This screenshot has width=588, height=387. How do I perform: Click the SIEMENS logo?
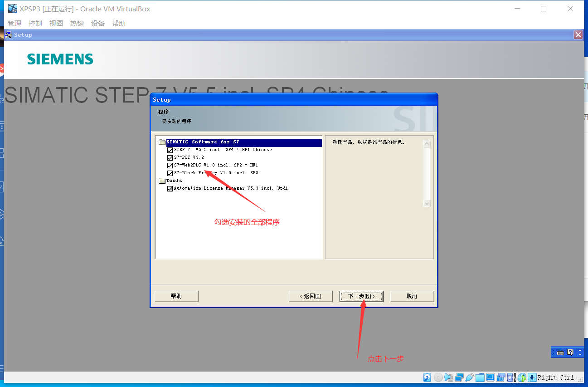pyautogui.click(x=60, y=59)
